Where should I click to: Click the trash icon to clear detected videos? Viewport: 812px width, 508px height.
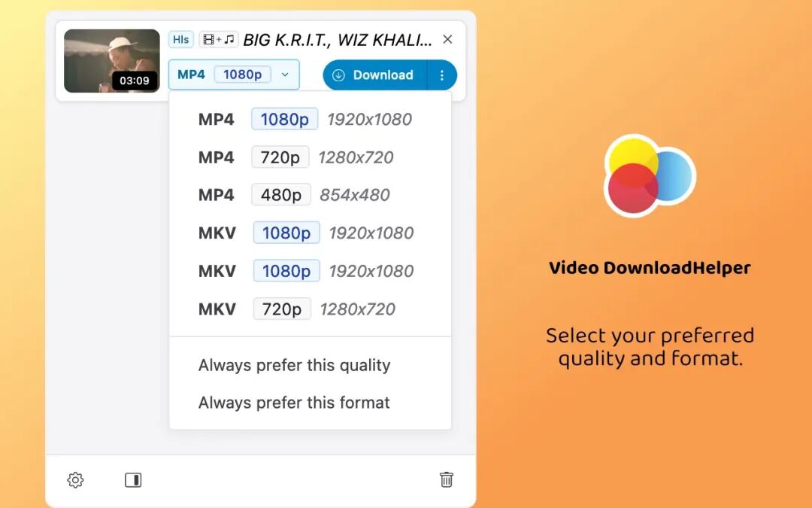[x=447, y=479]
